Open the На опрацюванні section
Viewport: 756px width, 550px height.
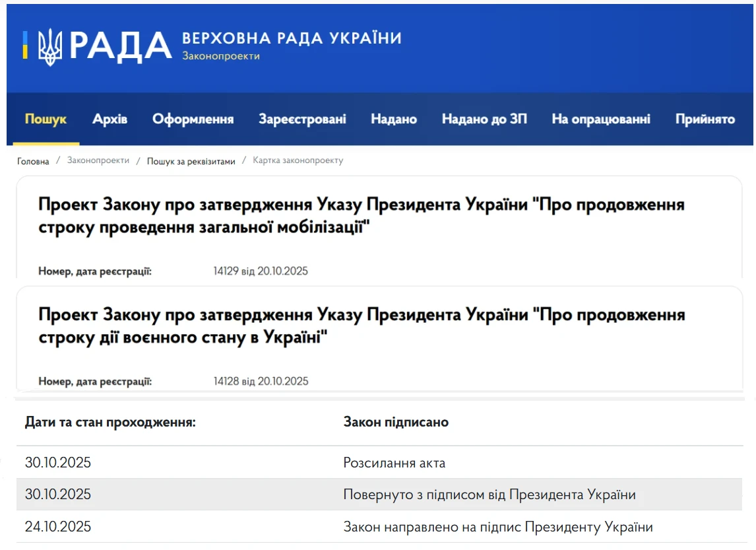tap(600, 119)
